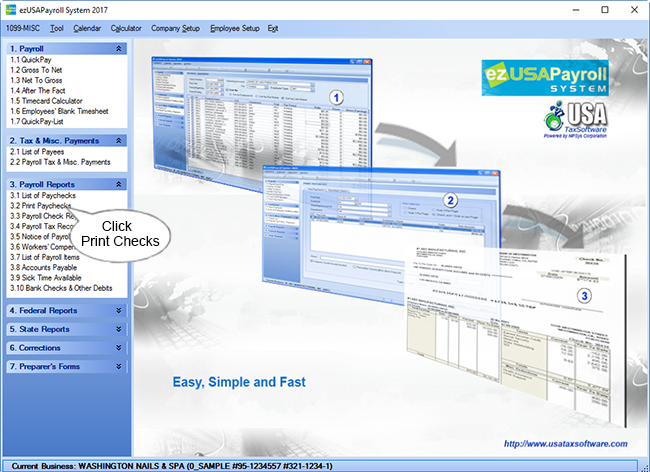The width and height of the screenshot is (650, 472).
Task: Open the 1099-MISC menu
Action: click(23, 29)
